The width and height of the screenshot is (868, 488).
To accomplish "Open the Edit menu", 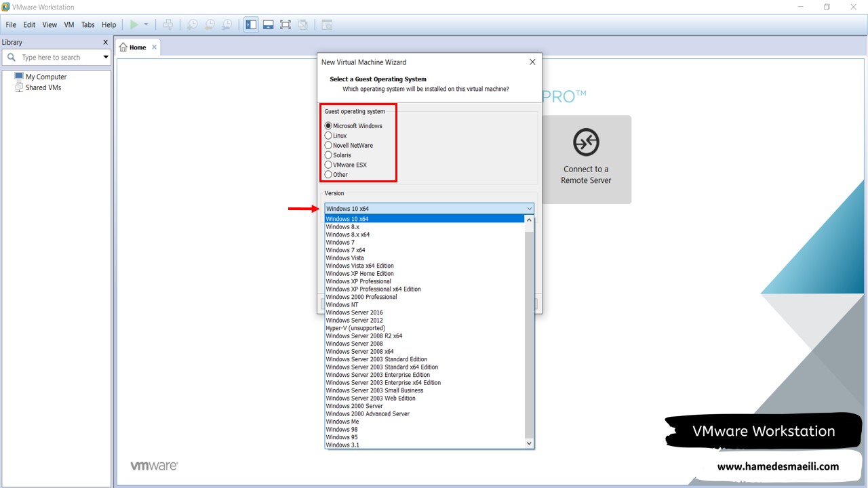I will tap(29, 24).
